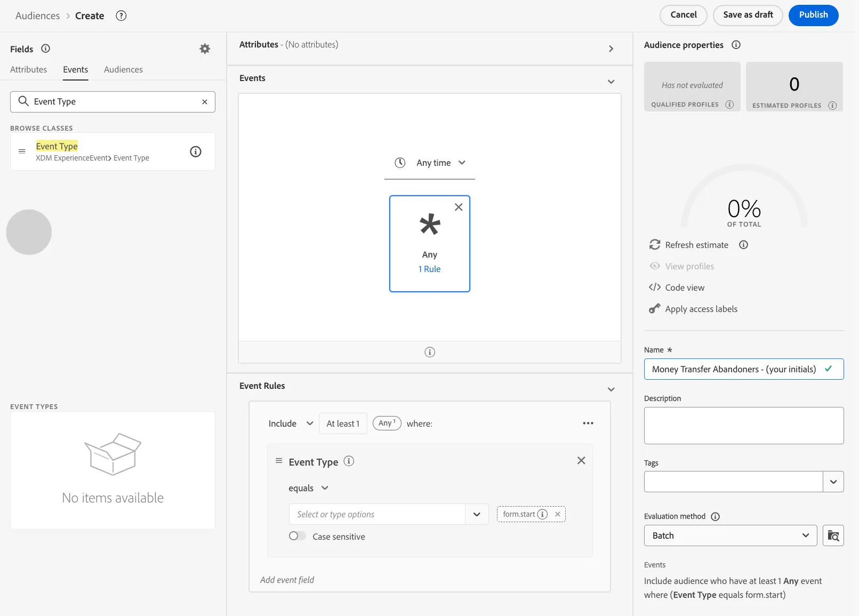Click the Description text area

[x=744, y=426]
